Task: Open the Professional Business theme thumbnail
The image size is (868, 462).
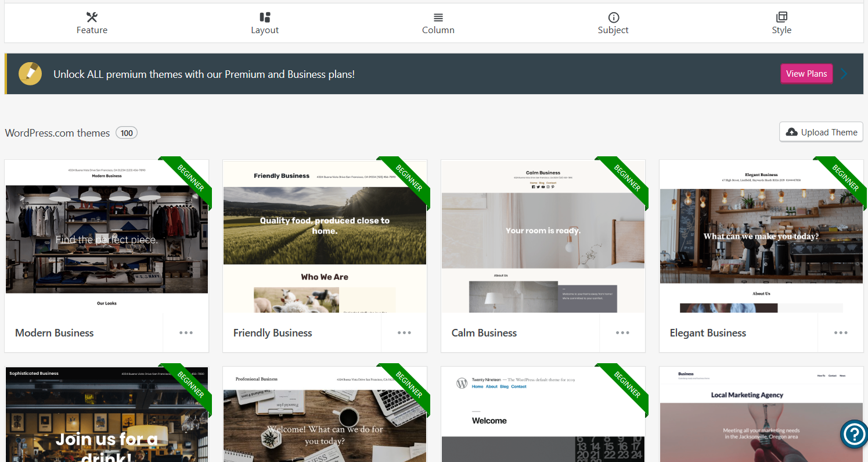Action: point(325,414)
